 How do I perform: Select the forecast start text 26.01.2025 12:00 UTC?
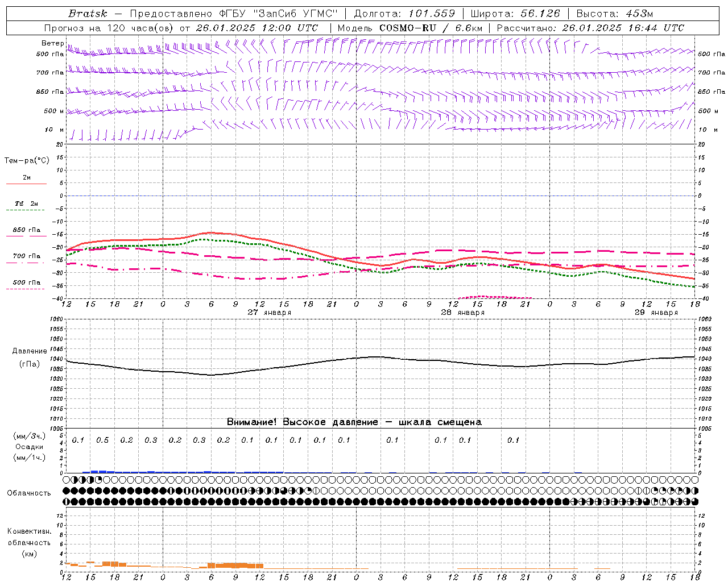click(257, 28)
